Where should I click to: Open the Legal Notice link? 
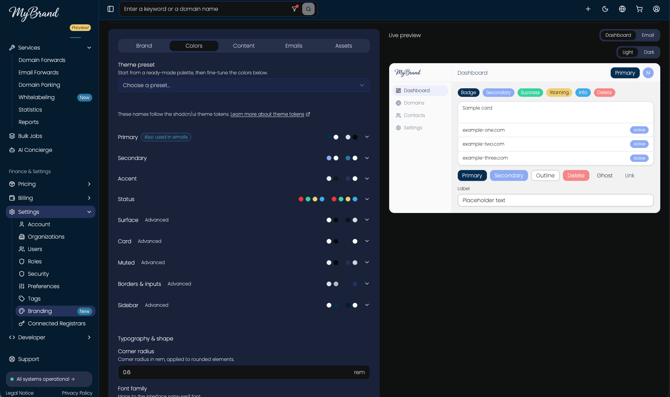pyautogui.click(x=20, y=393)
